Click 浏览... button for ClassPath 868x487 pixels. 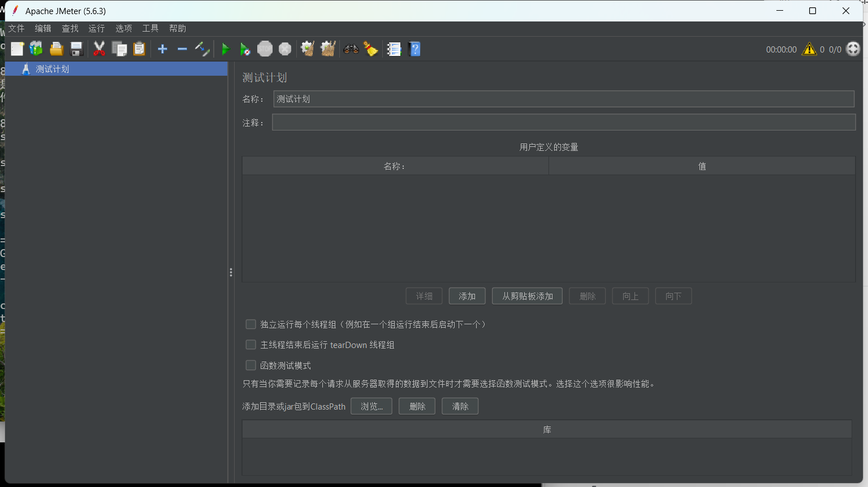[x=372, y=406]
